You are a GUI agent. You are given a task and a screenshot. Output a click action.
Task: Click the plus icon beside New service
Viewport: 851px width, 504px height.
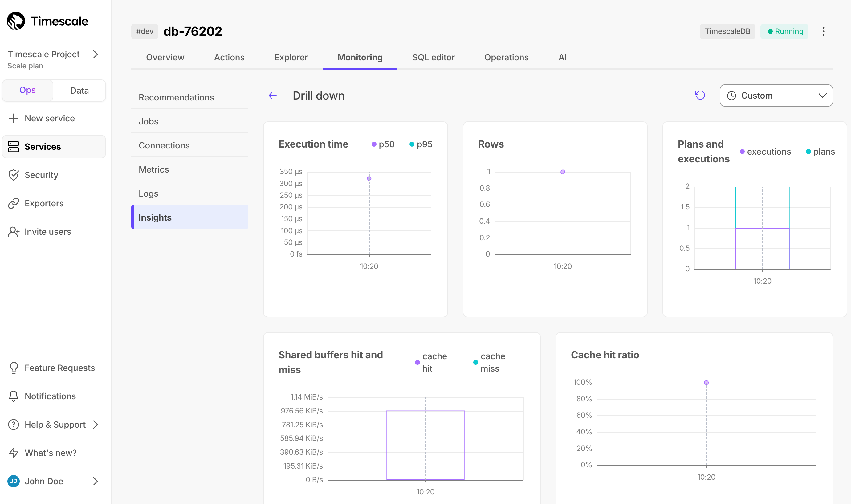click(13, 118)
